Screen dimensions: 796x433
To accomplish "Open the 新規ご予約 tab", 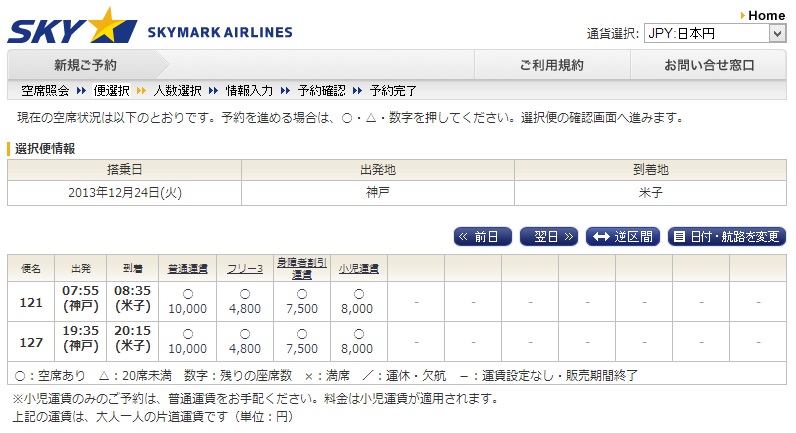I will (x=85, y=65).
